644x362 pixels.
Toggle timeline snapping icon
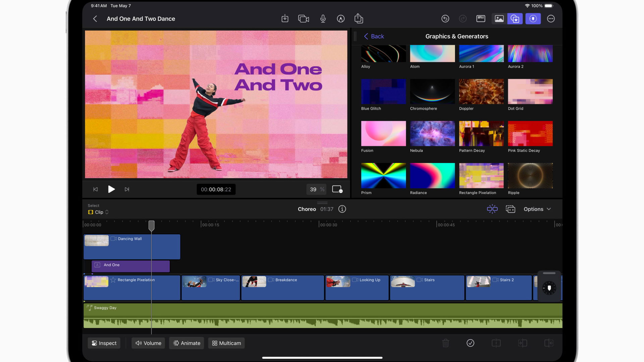tap(492, 209)
